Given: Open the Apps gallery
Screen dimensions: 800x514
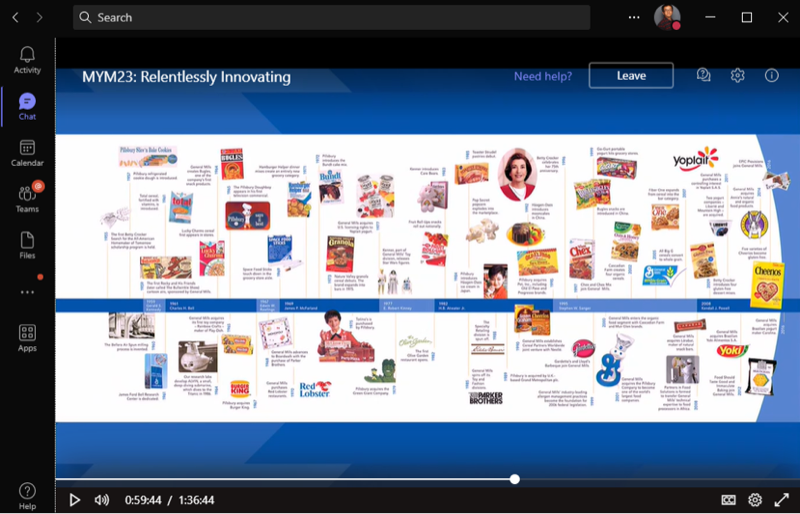Looking at the screenshot, I should (x=27, y=339).
